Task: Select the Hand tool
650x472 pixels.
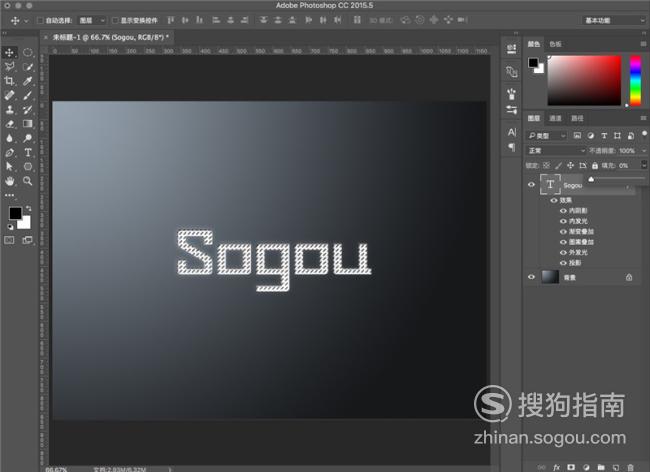Action: [9, 181]
